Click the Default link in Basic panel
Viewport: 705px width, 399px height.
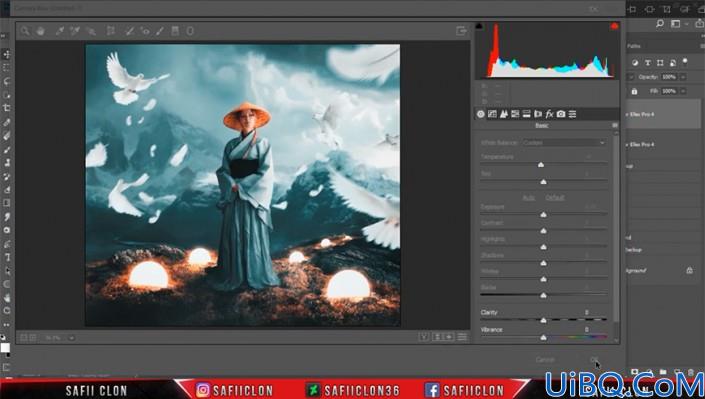(555, 197)
